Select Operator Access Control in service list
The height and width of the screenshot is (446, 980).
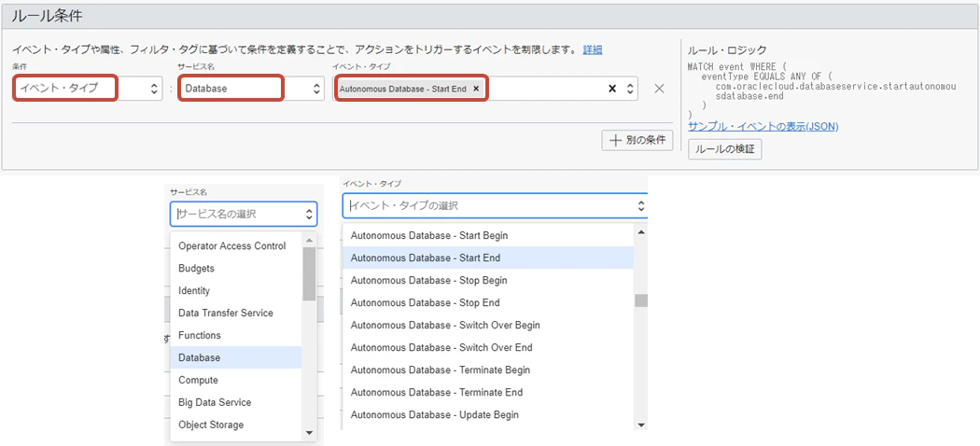(236, 246)
